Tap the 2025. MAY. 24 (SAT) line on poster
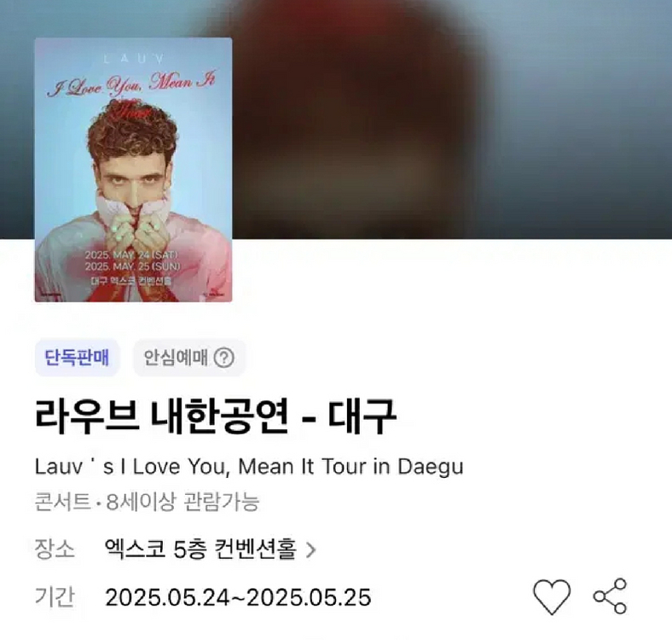Viewport: 672px width, 640px height. click(x=131, y=255)
